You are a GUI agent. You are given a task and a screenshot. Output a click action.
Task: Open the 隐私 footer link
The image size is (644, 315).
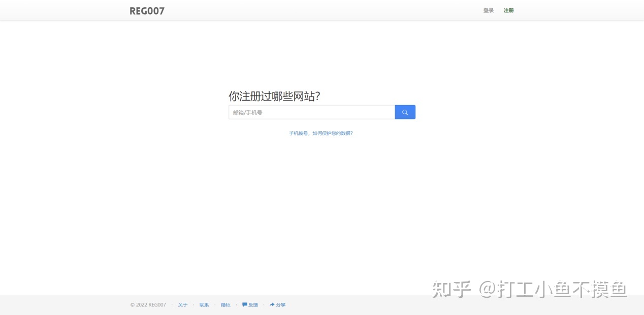(x=226, y=305)
